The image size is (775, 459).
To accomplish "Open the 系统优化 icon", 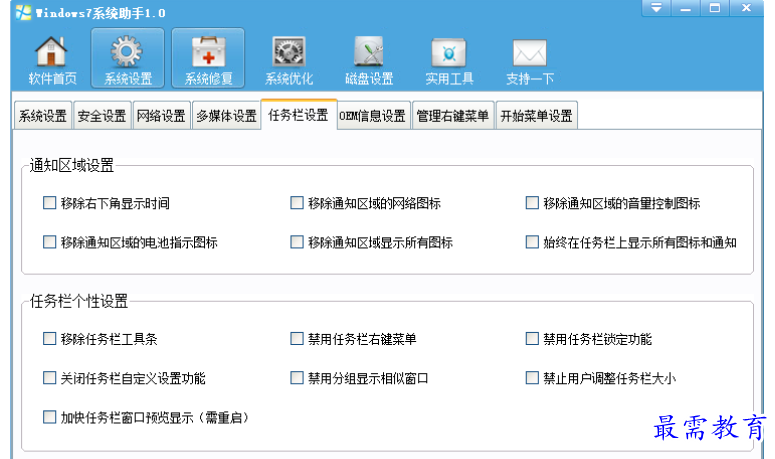I will [x=289, y=58].
